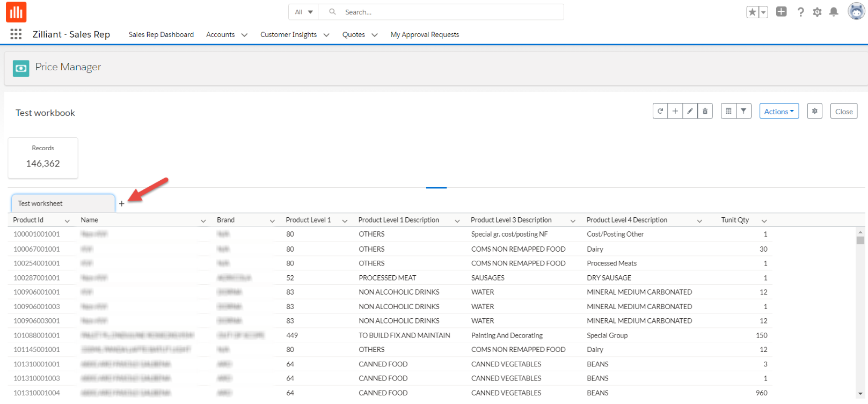
Task: Focus the global Search field
Action: 451,12
